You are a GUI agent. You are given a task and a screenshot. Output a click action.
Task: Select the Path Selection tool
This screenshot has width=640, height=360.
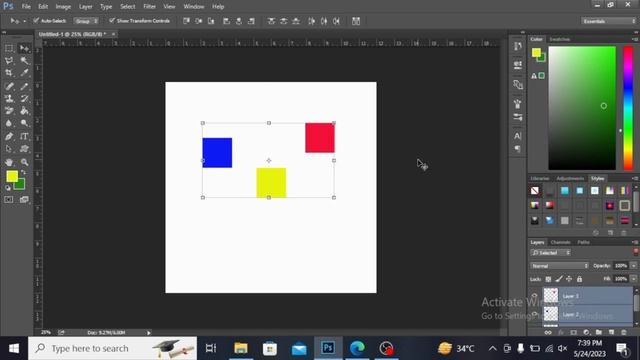tap(9, 149)
